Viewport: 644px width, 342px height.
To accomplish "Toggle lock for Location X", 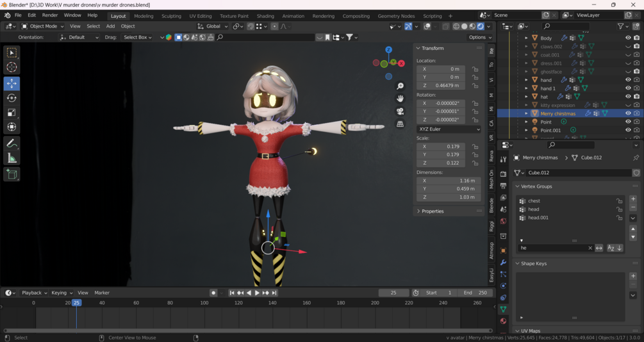I will (475, 69).
